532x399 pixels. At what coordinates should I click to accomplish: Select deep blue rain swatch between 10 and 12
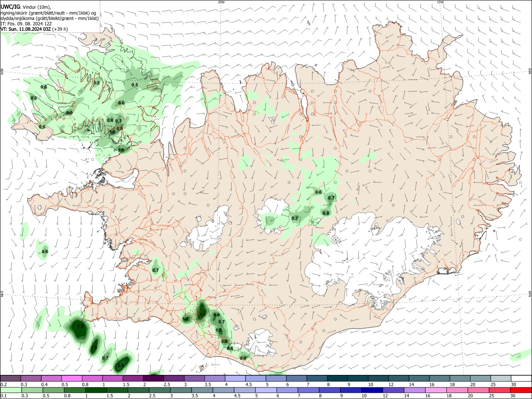pyautogui.click(x=372, y=390)
